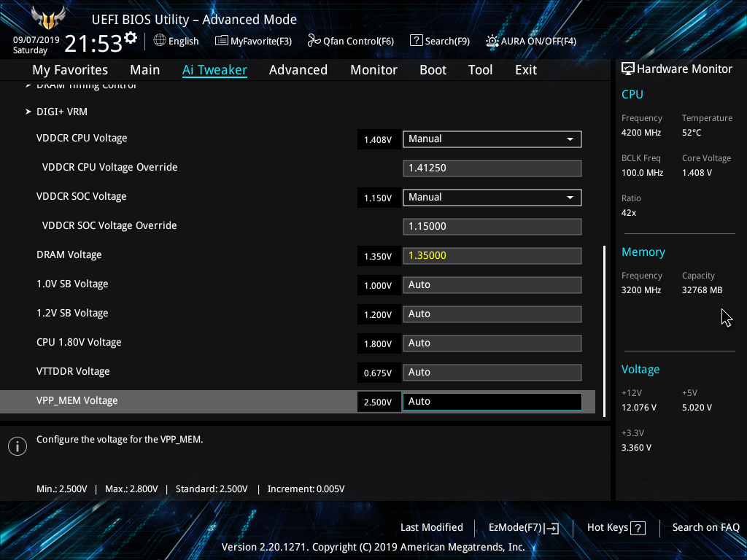747x560 pixels.
Task: Click the BCLK Freq 100.0 MHz value
Action: pos(642,173)
